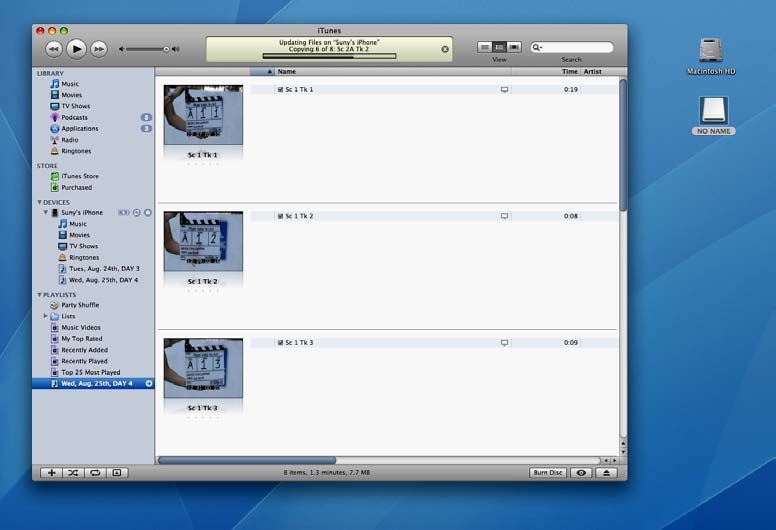The image size is (776, 530).
Task: Uncheck the Sc 1 Tk 1 checkbox
Action: coord(280,90)
